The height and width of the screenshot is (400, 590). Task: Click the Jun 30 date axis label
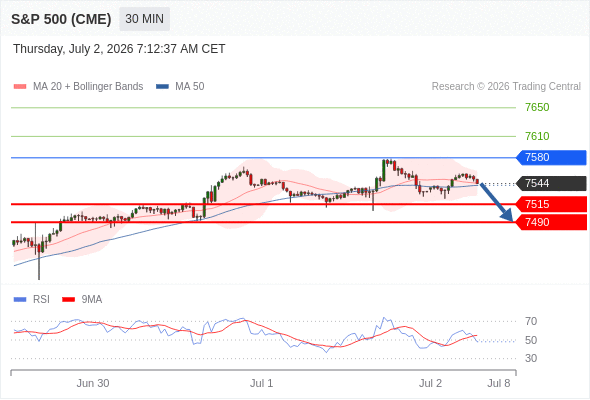(93, 383)
